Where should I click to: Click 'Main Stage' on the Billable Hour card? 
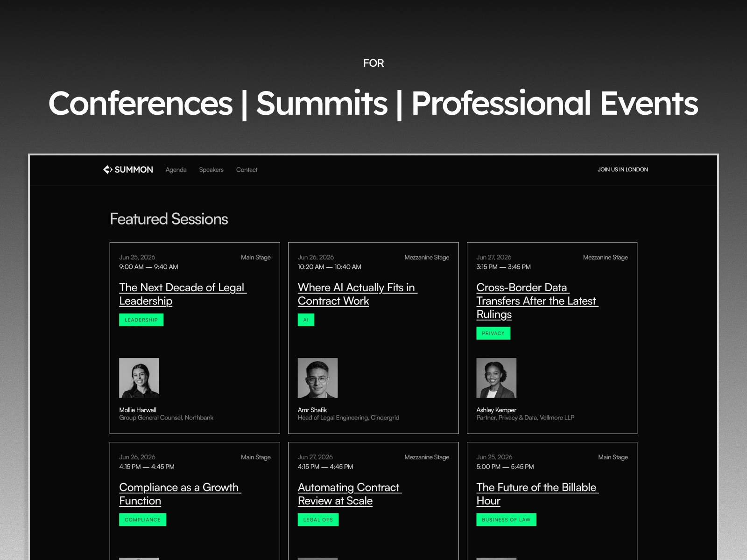(613, 457)
